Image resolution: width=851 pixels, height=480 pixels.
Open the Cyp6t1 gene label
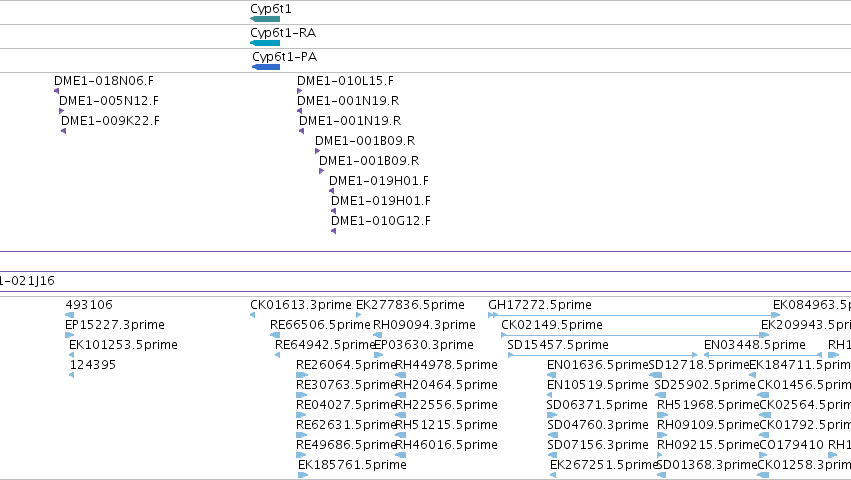(x=271, y=9)
